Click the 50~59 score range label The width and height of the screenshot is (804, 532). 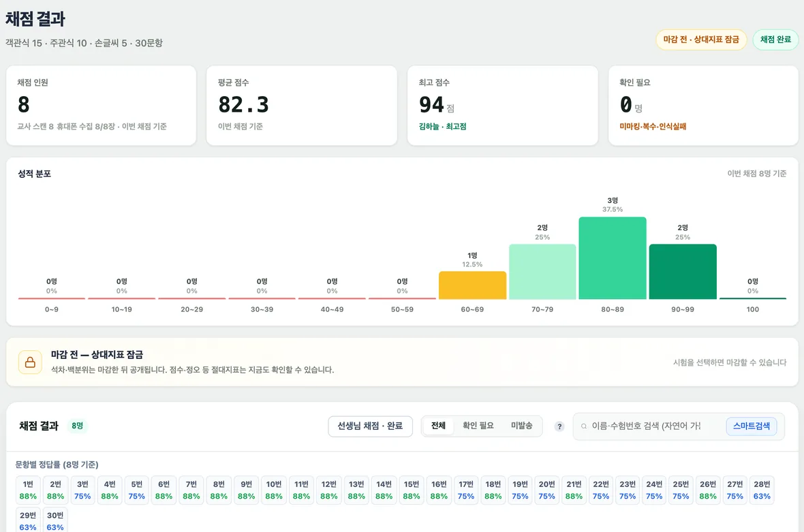[402, 309]
